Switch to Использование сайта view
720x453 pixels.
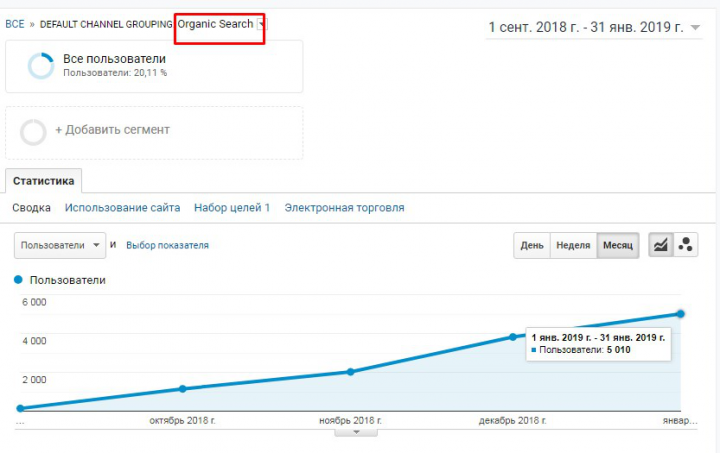coord(122,208)
